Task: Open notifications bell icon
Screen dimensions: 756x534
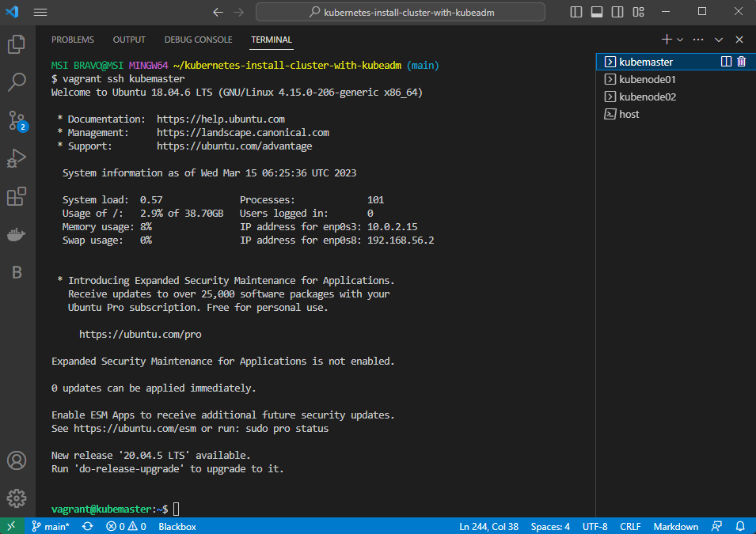Action: [x=740, y=526]
